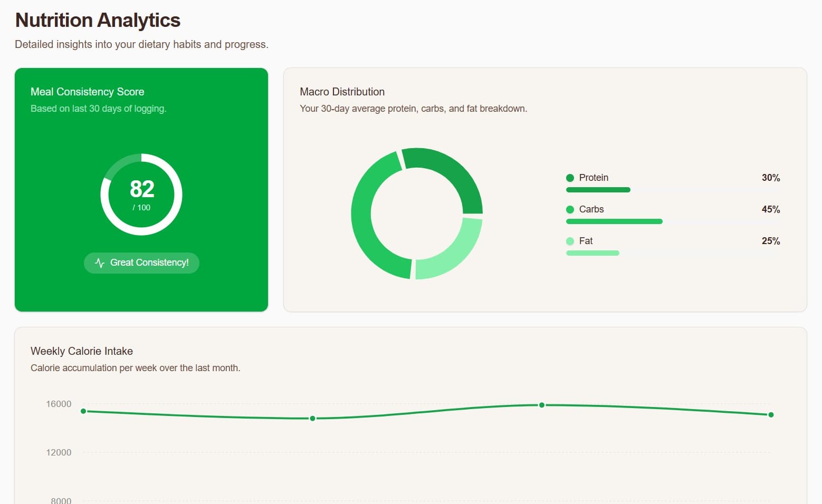Click the Fat legend dot
822x504 pixels.
click(570, 241)
